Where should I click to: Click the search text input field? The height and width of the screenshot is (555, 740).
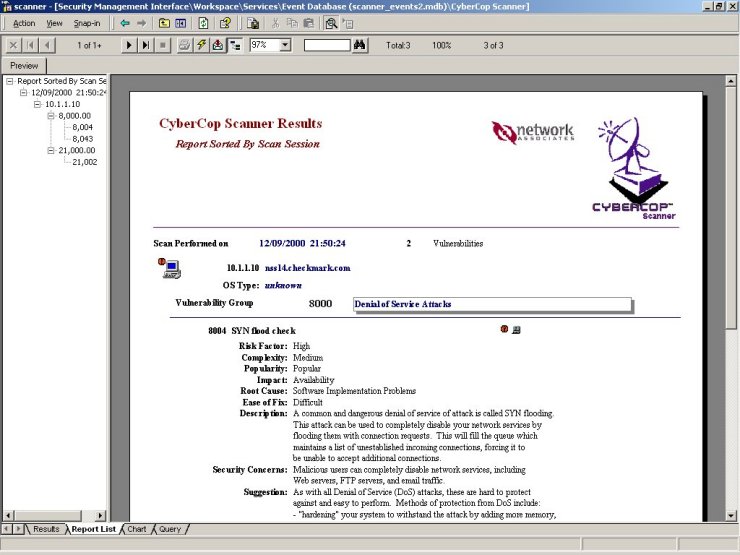(327, 45)
